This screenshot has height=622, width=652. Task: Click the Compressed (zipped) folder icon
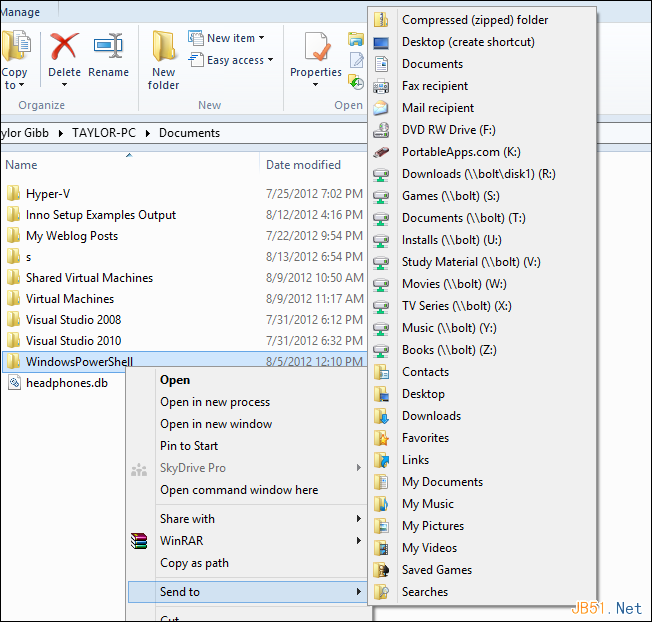(381, 20)
